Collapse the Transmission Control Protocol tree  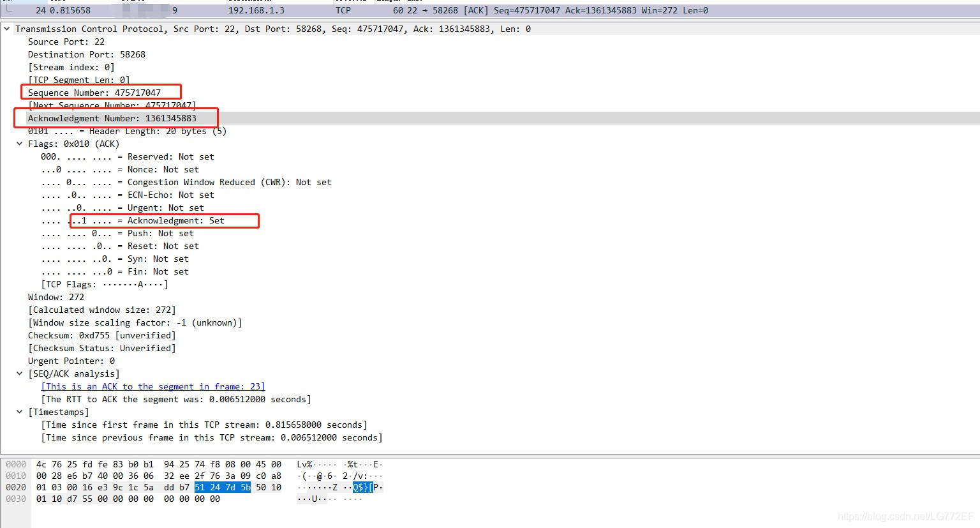[6, 29]
